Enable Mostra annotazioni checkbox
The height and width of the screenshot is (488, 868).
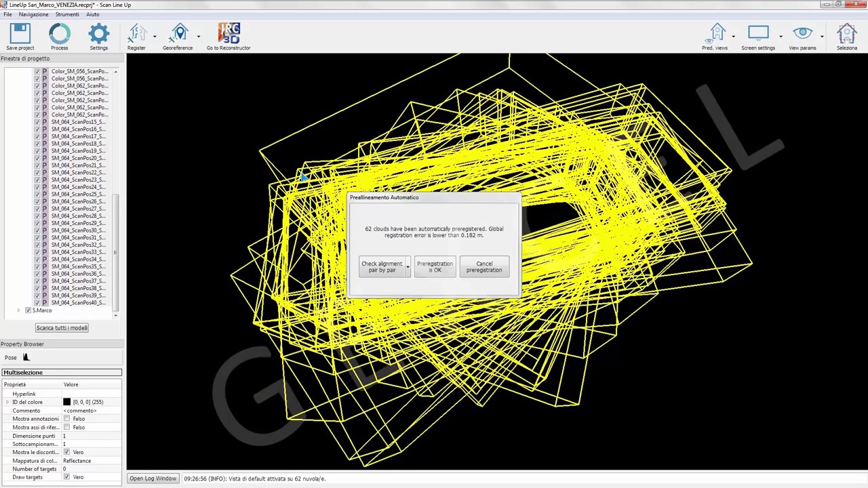click(x=66, y=419)
